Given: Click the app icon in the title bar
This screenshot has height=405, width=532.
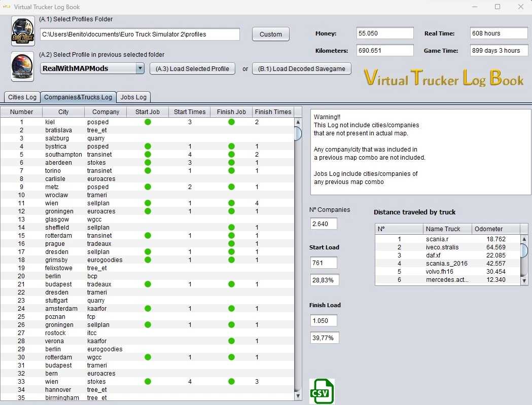Looking at the screenshot, I should click(x=6, y=7).
